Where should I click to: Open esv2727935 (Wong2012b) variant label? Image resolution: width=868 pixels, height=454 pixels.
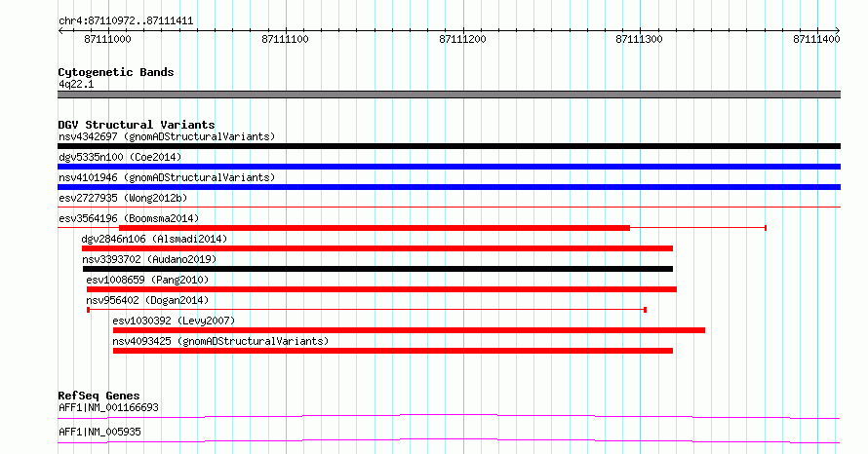point(123,198)
